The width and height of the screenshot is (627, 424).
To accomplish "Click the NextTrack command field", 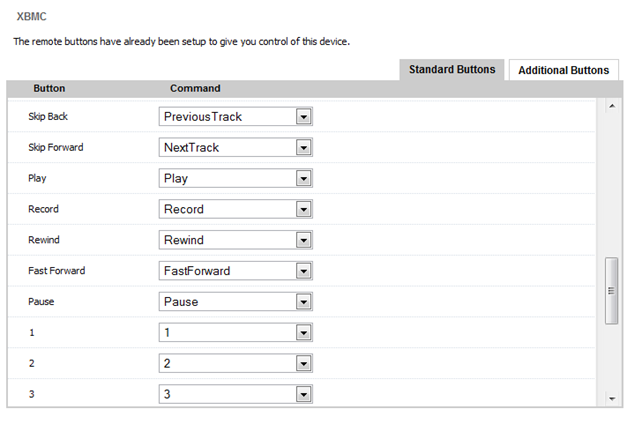I will [x=227, y=147].
